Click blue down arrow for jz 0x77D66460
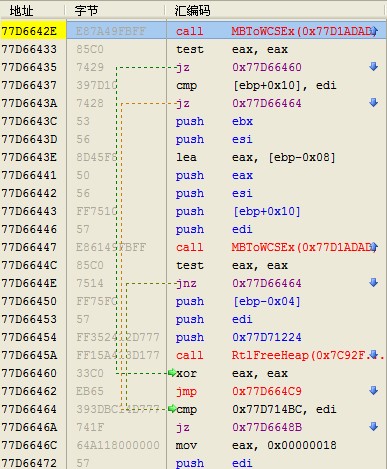The width and height of the screenshot is (387, 469). pyautogui.click(x=374, y=67)
